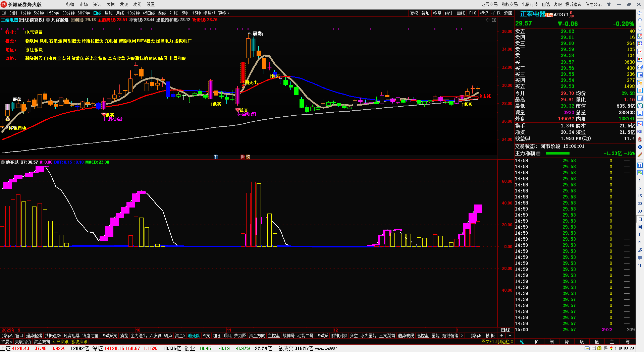The width and height of the screenshot is (644, 352).
Task: Click the 证券交易 button
Action: point(489,4)
